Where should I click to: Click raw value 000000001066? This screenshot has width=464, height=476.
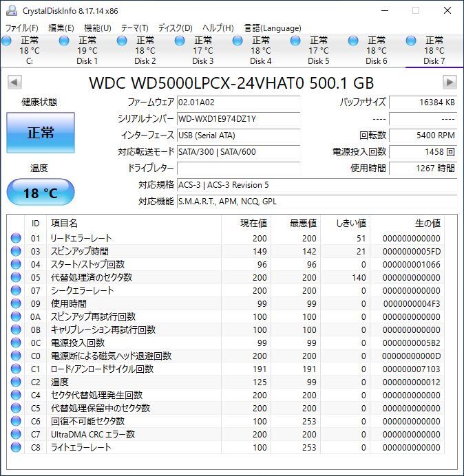[x=412, y=265]
